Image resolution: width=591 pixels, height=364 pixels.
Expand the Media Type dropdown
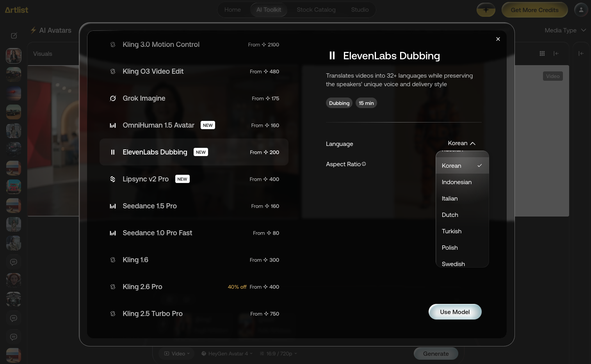tap(565, 30)
